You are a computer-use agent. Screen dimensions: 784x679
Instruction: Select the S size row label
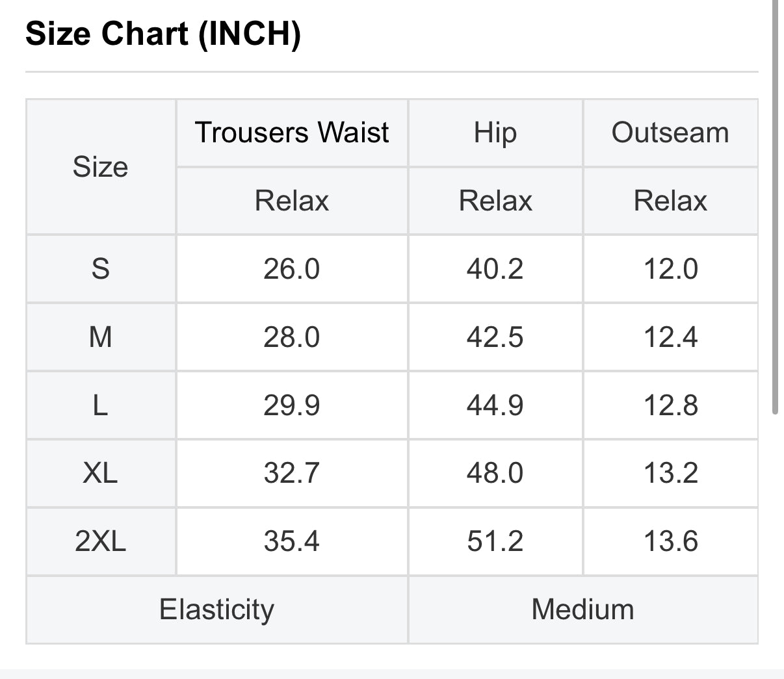[101, 269]
